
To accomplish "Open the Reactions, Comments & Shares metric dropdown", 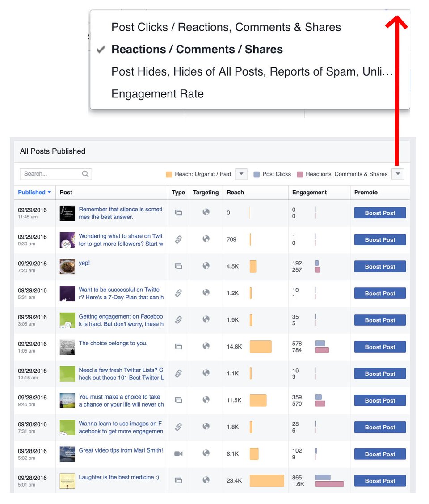I will [x=397, y=174].
